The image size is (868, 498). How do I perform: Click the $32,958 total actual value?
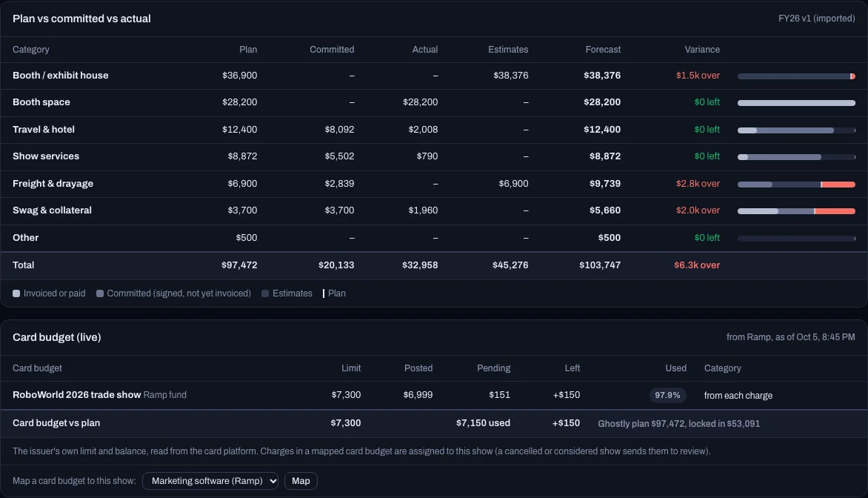[x=420, y=265]
